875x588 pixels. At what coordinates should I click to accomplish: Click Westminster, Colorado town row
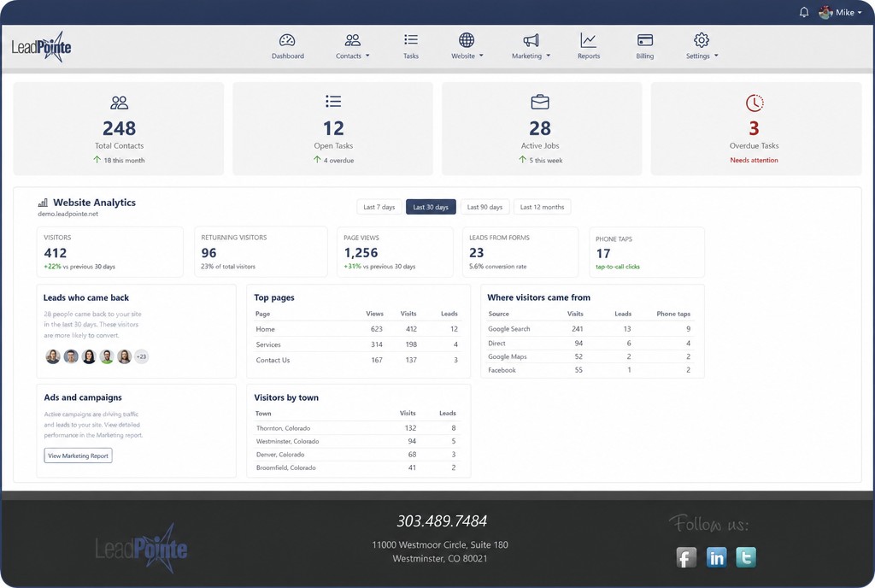click(x=357, y=441)
